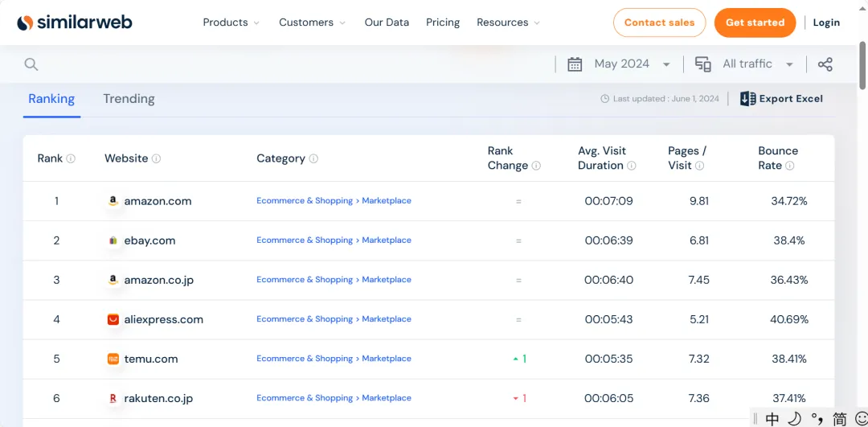This screenshot has width=868, height=427.
Task: Click the search magnifier icon
Action: tap(31, 64)
